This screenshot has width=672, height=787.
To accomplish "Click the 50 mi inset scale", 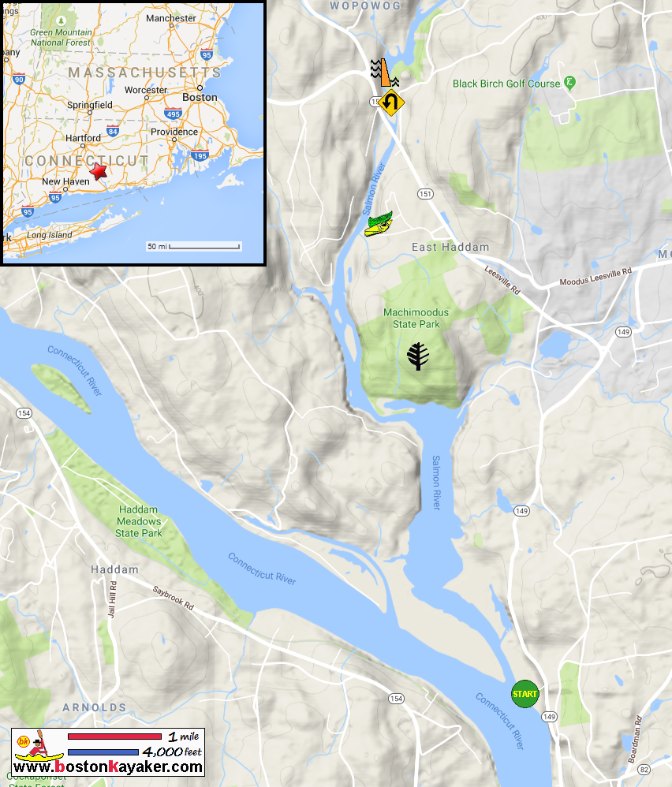I will 194,247.
